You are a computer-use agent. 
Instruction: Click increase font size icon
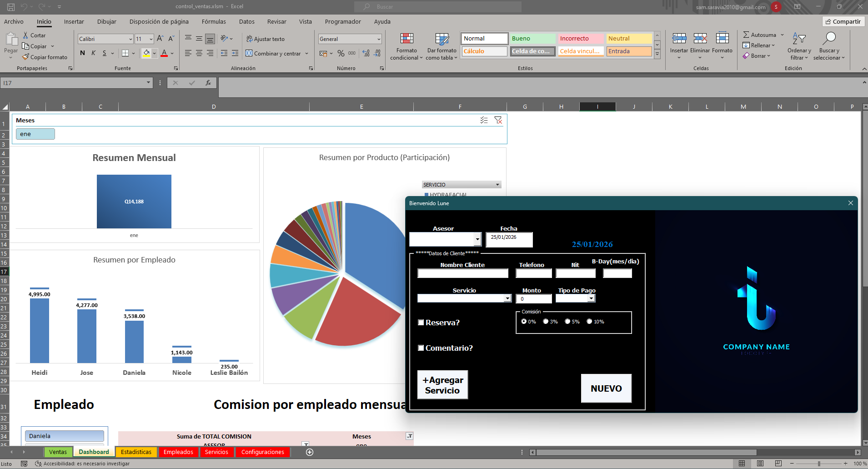tap(160, 39)
